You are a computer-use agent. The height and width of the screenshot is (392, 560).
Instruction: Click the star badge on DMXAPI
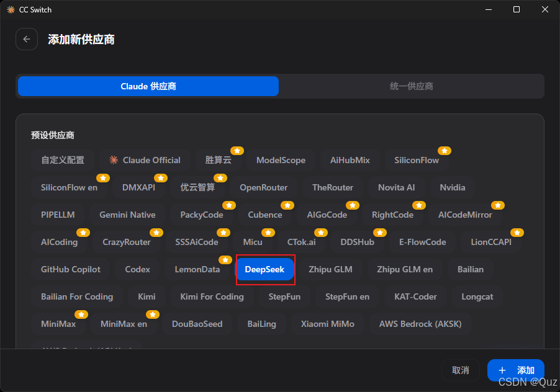pos(161,177)
